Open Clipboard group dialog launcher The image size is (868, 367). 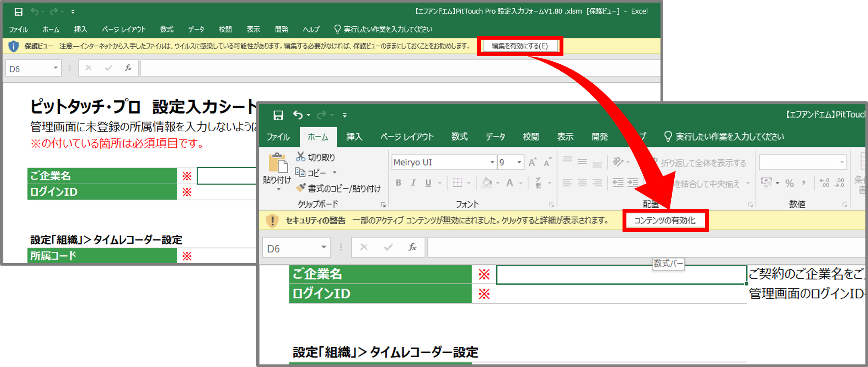[x=383, y=205]
